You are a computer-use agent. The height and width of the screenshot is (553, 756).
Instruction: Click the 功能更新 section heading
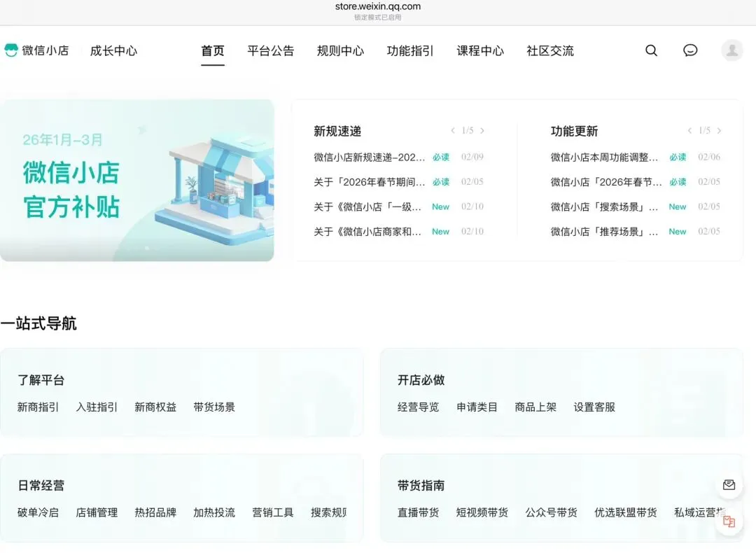coord(574,131)
